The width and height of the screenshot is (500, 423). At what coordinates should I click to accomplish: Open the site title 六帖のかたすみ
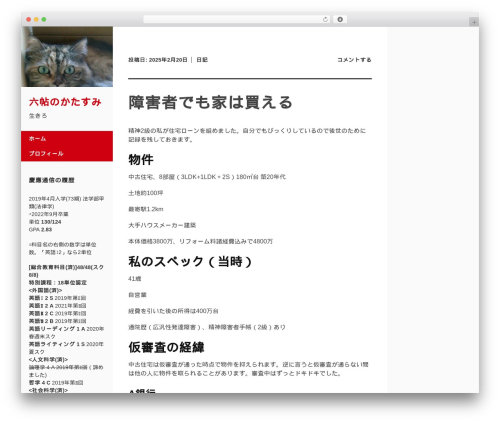point(65,102)
